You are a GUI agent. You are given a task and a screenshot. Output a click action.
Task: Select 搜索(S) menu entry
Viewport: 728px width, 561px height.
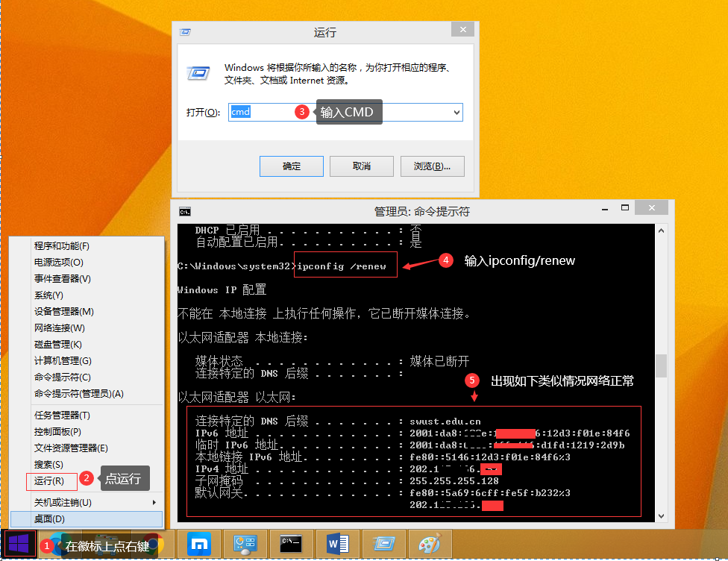(87, 465)
